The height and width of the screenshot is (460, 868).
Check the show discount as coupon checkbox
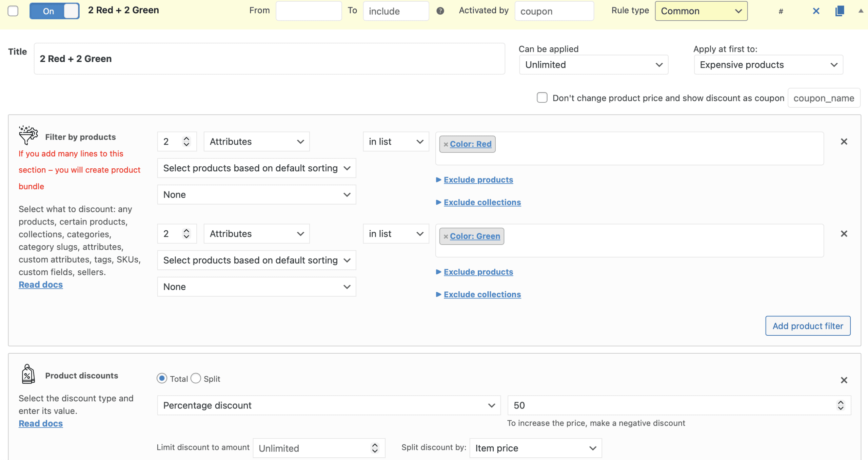[542, 98]
